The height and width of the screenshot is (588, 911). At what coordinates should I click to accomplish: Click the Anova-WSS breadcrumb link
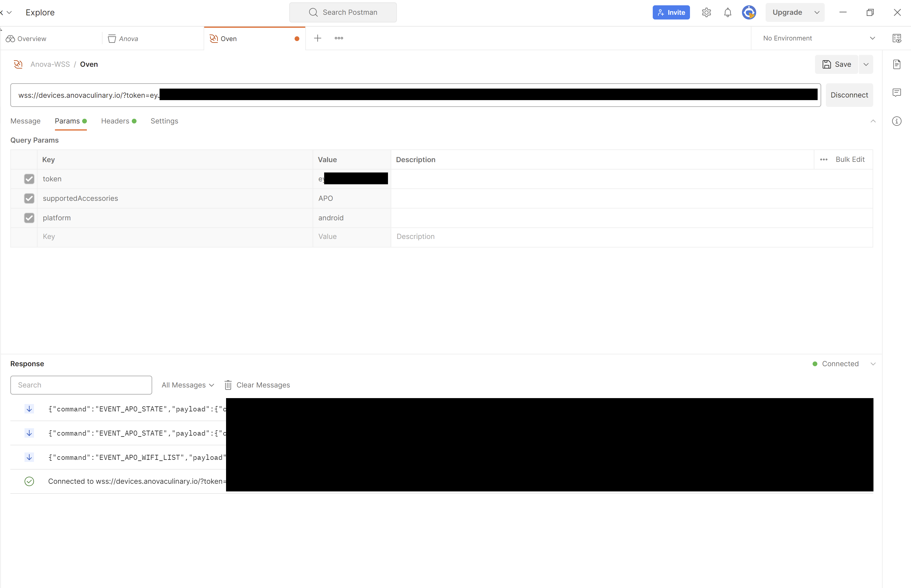click(x=50, y=64)
